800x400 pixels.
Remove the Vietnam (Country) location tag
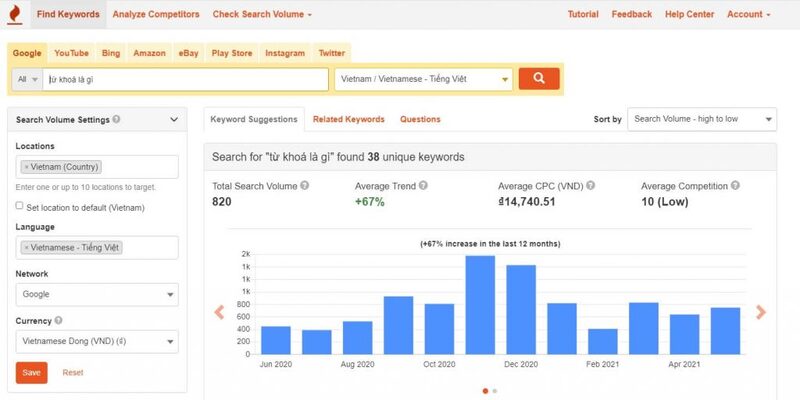[x=26, y=167]
